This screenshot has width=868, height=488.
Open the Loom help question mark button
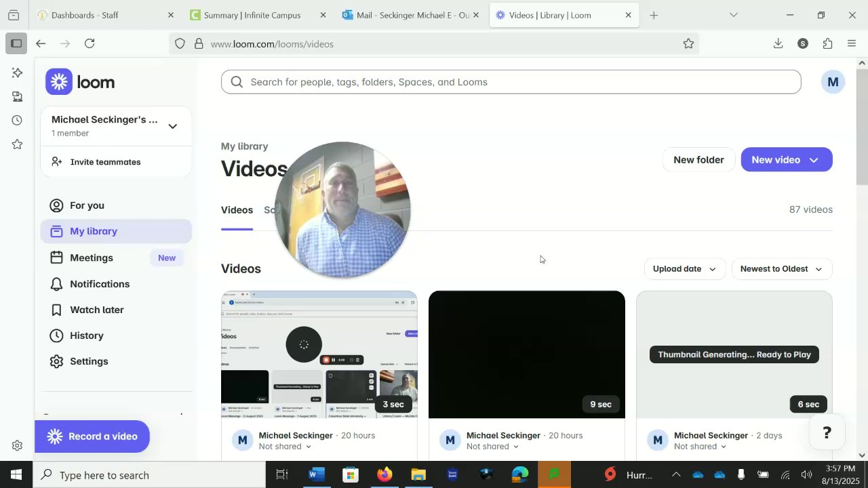(x=827, y=433)
